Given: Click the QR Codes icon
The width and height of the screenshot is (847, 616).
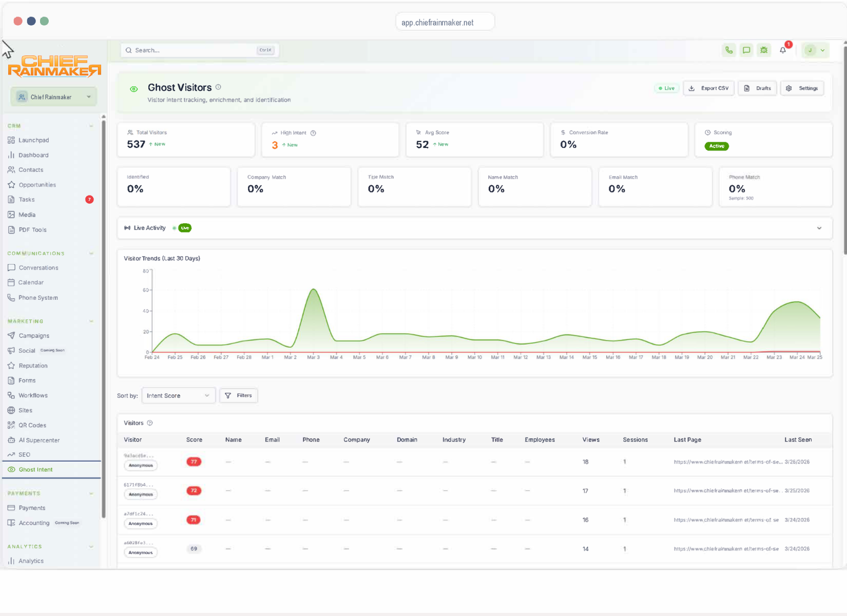Looking at the screenshot, I should 11,425.
